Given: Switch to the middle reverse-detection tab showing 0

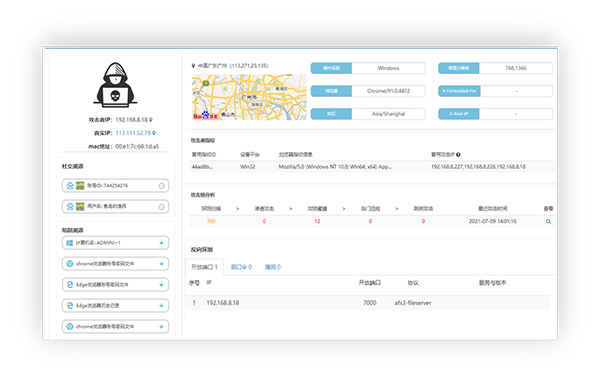Looking at the screenshot, I should click(241, 267).
